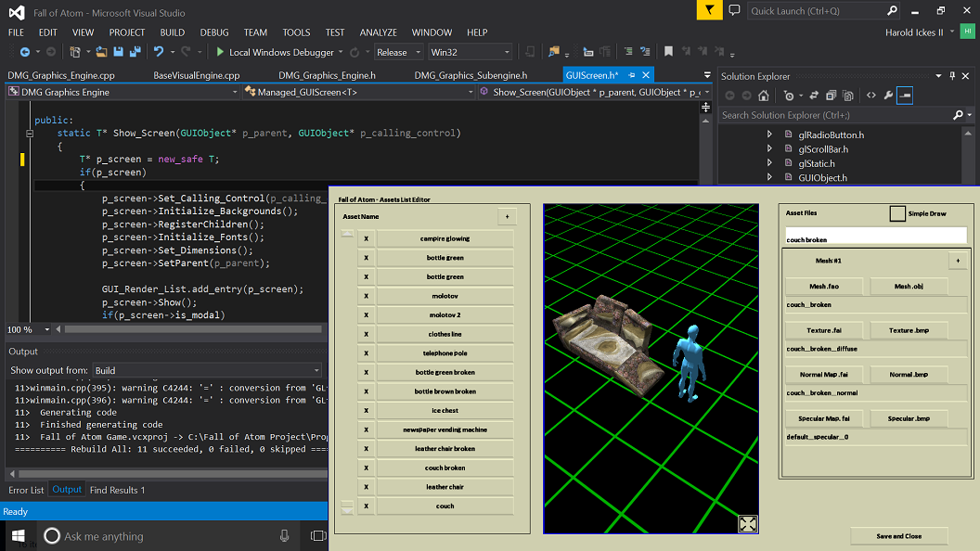Click the couch broken asset name field
This screenshot has height=551, width=980.
(x=876, y=237)
